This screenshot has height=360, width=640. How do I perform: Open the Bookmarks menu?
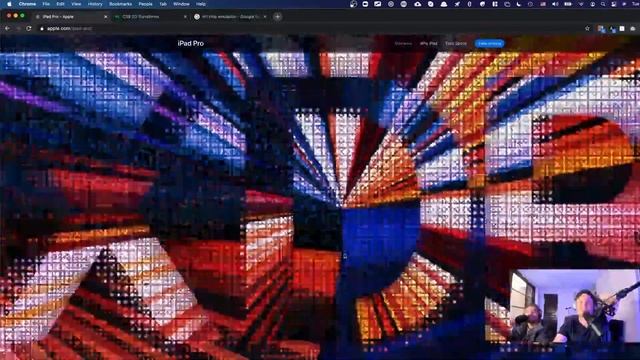[x=120, y=4]
